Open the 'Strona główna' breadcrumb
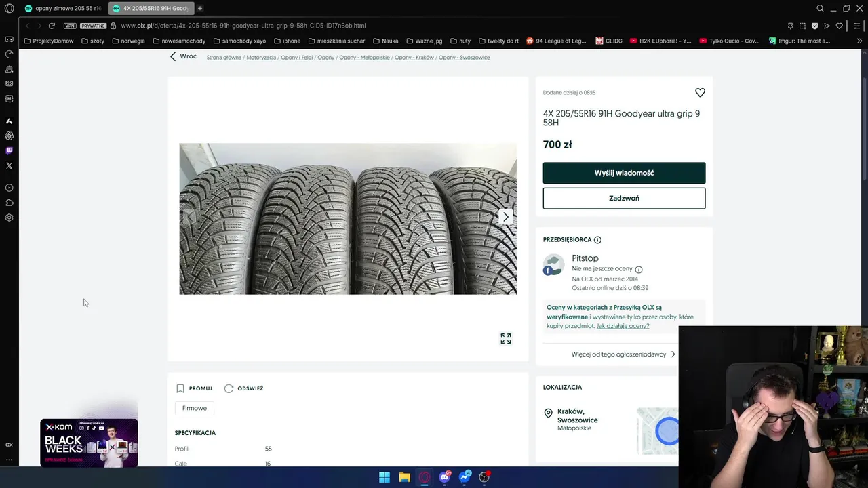 coord(224,58)
